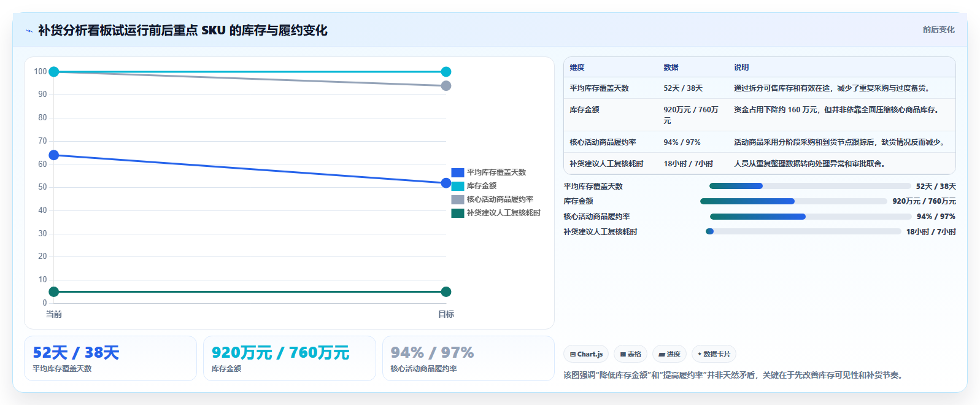Click the 补货建议人工复核耗时 progress bar
Screen dimensions: 980x405
tap(803, 231)
